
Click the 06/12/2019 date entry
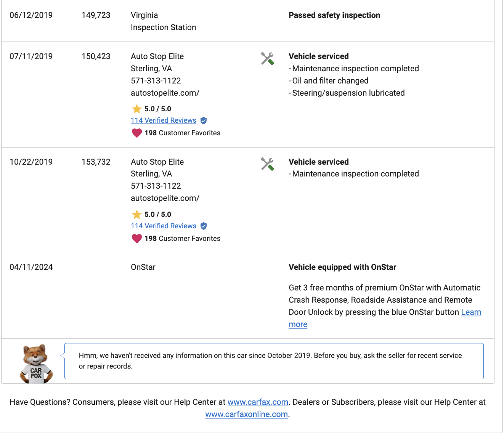point(31,15)
